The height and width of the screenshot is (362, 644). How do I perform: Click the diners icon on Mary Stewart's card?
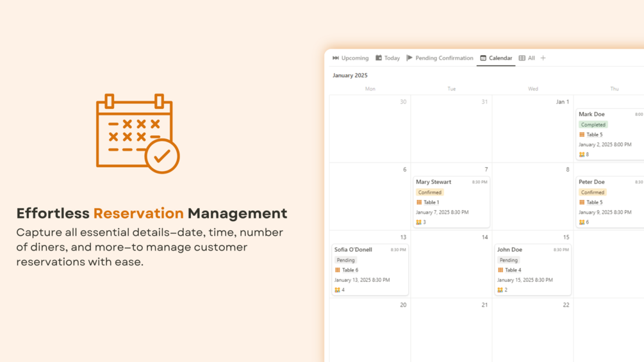click(418, 222)
